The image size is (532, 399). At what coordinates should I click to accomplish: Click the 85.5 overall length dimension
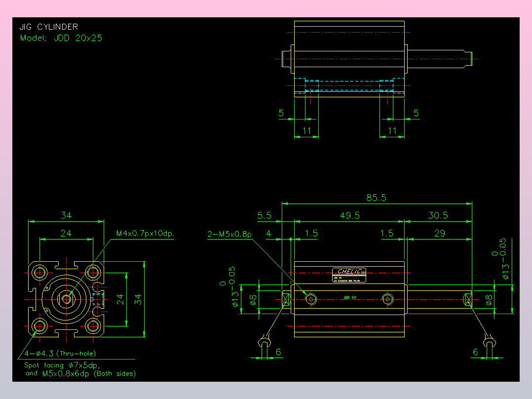tap(376, 198)
